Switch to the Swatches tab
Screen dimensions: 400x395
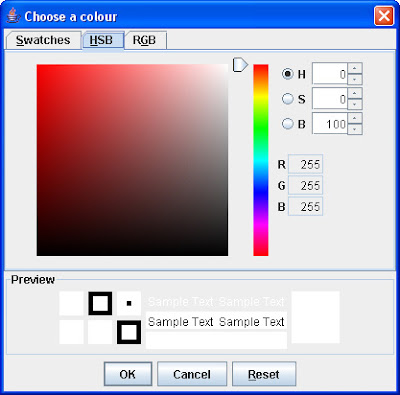(43, 40)
